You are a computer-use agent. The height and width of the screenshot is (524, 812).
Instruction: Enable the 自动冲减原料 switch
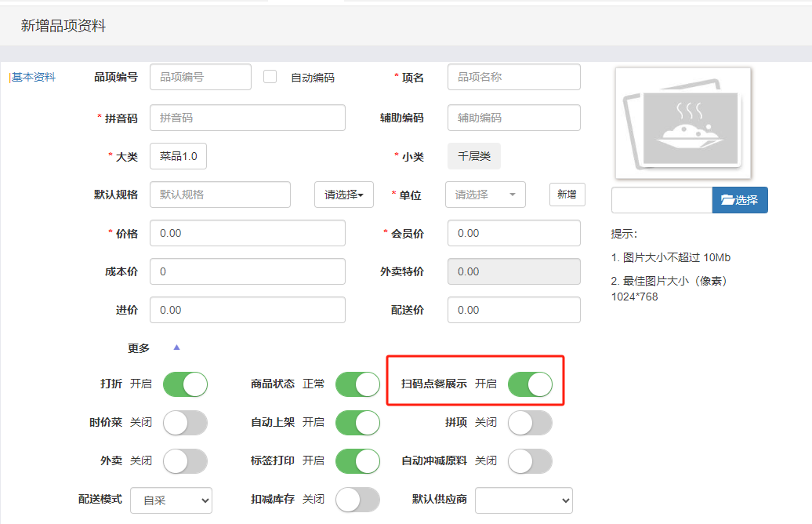click(531, 461)
